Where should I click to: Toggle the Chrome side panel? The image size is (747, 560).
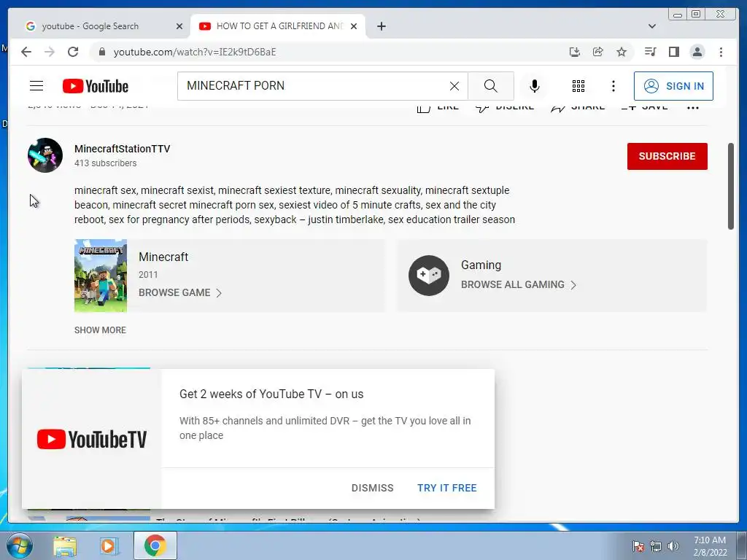[673, 52]
